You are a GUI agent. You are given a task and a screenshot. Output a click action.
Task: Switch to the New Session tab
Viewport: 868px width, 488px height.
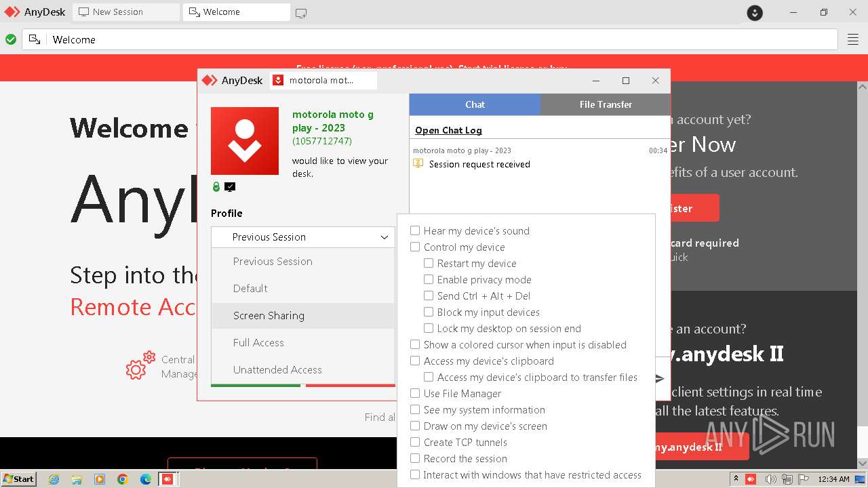(x=126, y=12)
